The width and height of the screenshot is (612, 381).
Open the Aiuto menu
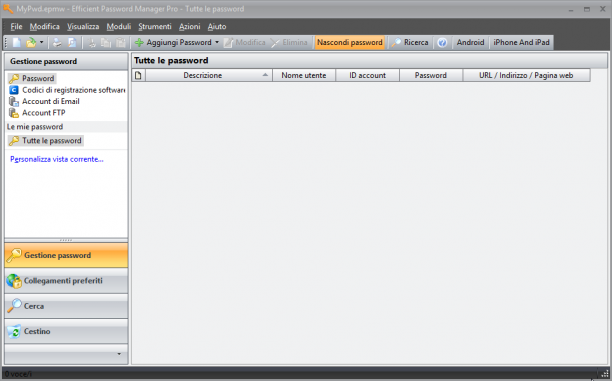(x=217, y=27)
